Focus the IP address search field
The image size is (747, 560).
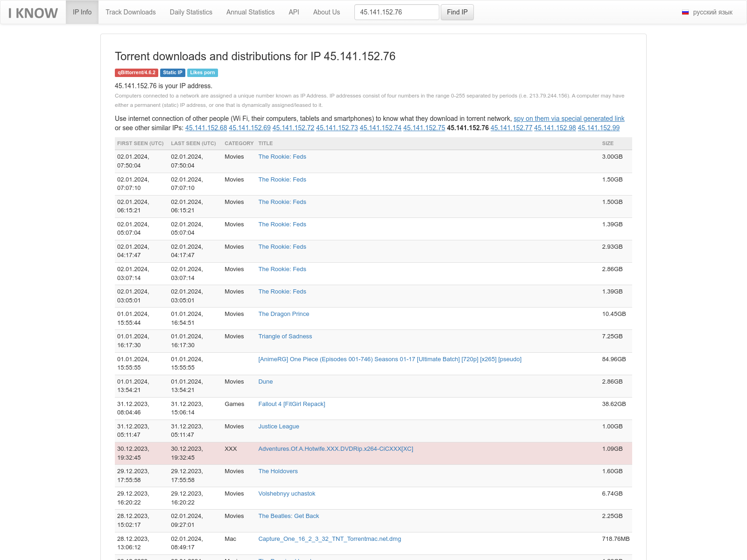click(x=396, y=12)
